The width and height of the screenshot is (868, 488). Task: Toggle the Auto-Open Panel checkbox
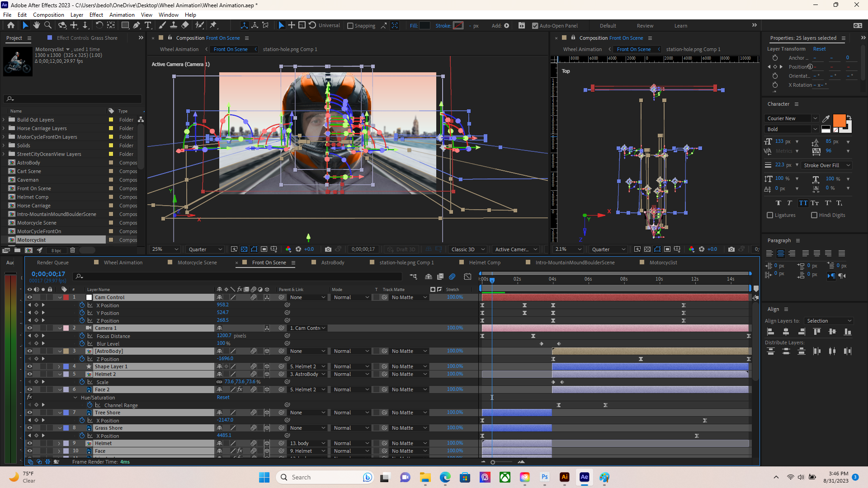pos(535,26)
